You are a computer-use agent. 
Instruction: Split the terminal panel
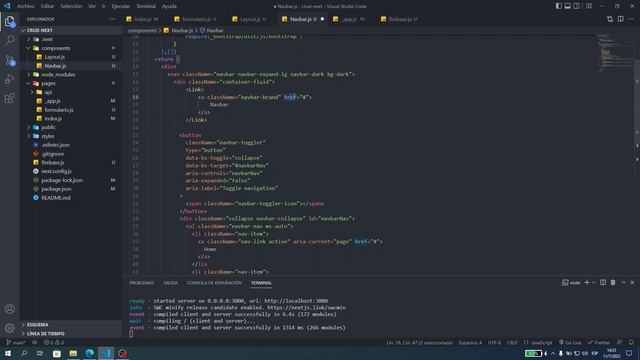pyautogui.click(x=603, y=282)
